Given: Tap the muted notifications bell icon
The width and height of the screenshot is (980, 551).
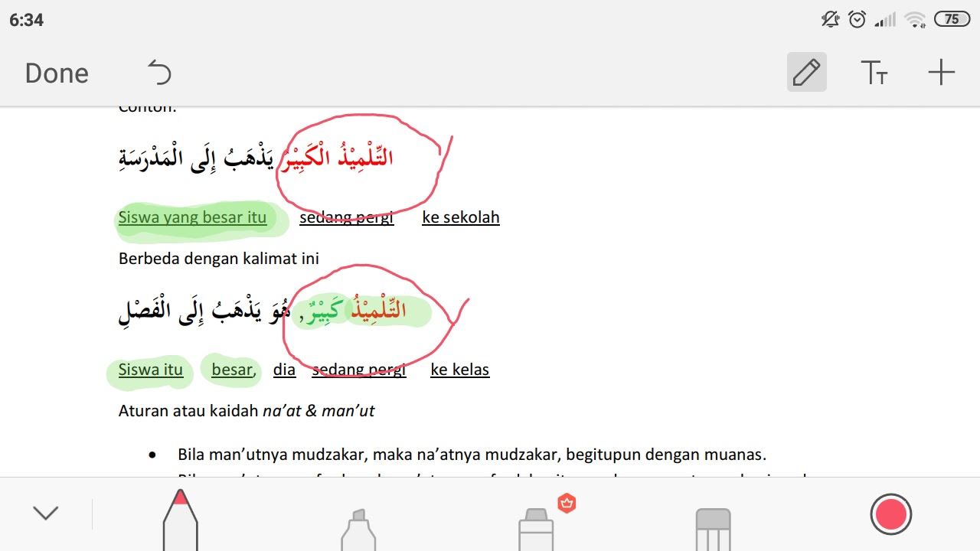Looking at the screenshot, I should (831, 19).
